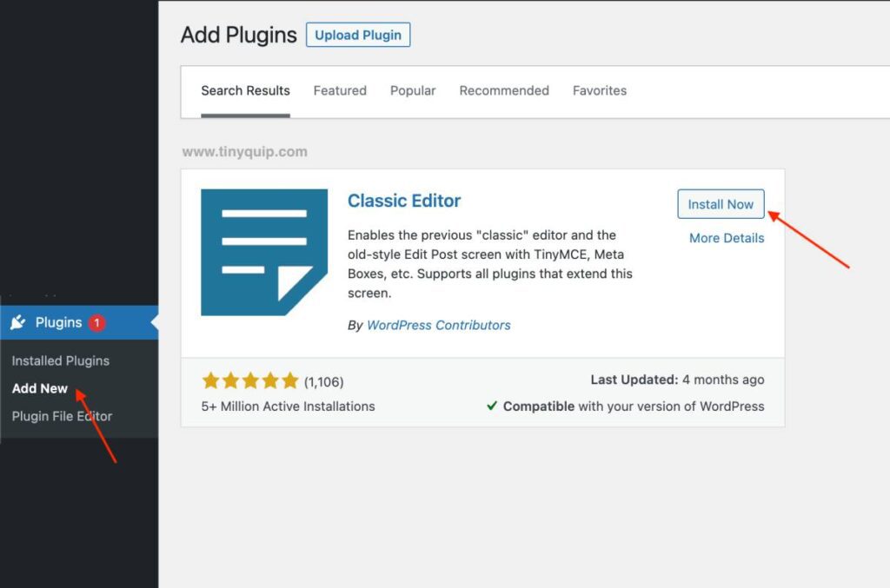The height and width of the screenshot is (588, 890).
Task: Click the five-star rating icons
Action: tap(250, 381)
